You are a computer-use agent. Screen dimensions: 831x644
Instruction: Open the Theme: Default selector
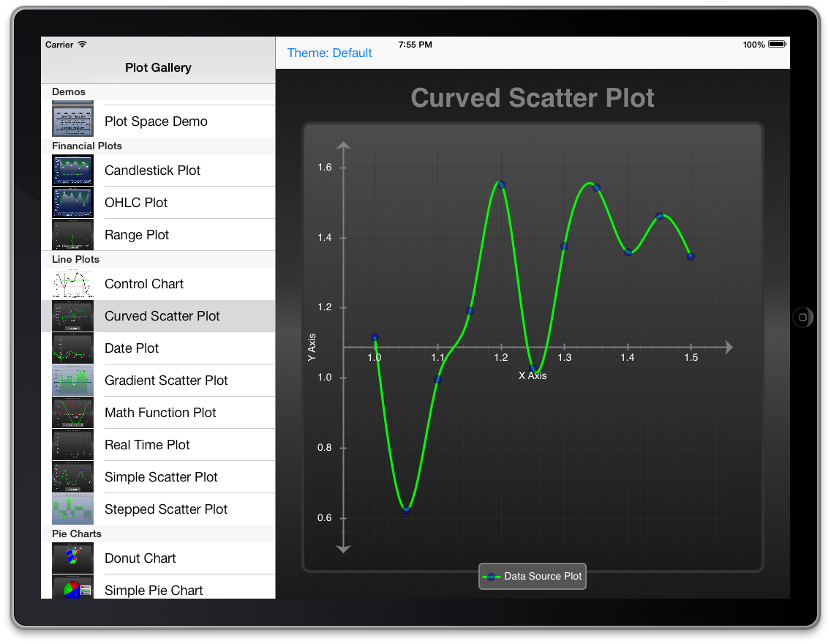pyautogui.click(x=329, y=53)
